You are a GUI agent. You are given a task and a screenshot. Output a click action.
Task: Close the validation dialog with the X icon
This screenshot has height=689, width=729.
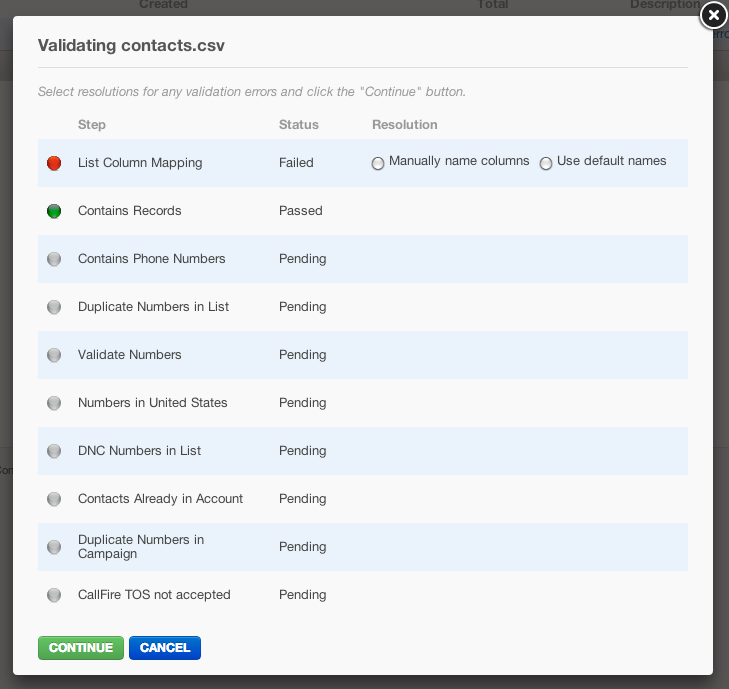[714, 16]
